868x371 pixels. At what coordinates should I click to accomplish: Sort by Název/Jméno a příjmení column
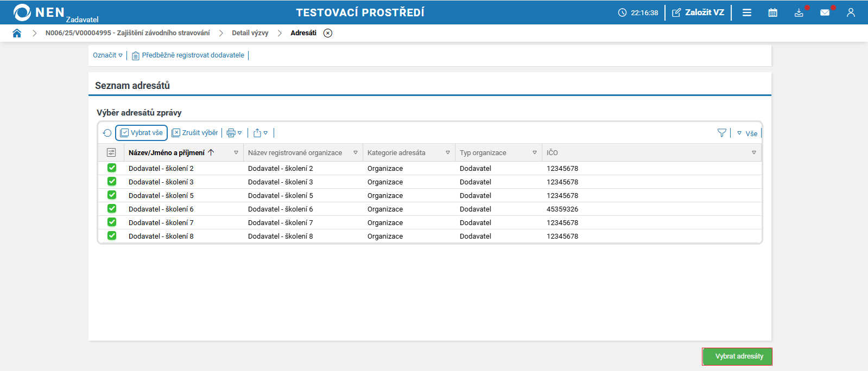(x=167, y=153)
